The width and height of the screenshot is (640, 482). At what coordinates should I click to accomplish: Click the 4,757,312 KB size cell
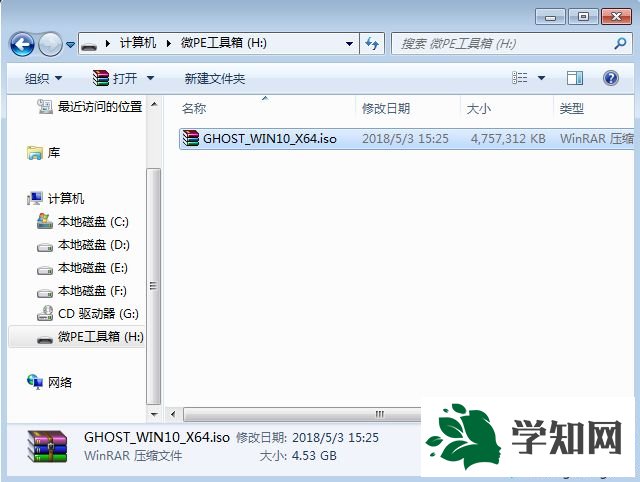(508, 139)
